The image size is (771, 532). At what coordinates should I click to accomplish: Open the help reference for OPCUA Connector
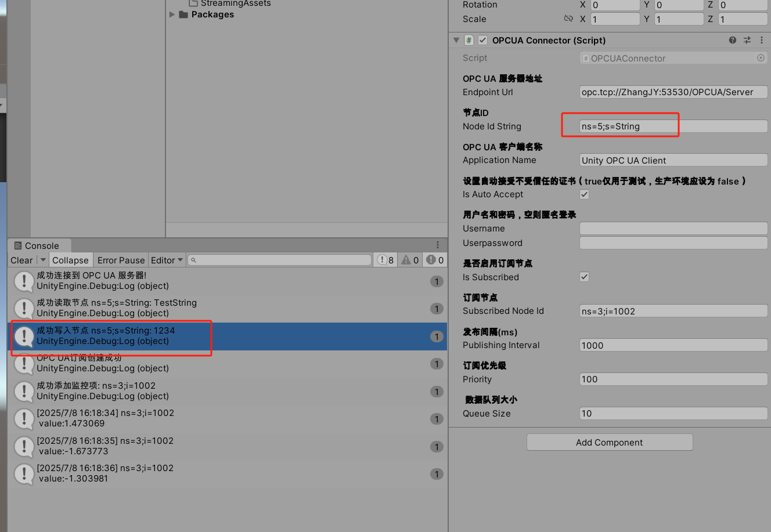coord(732,40)
